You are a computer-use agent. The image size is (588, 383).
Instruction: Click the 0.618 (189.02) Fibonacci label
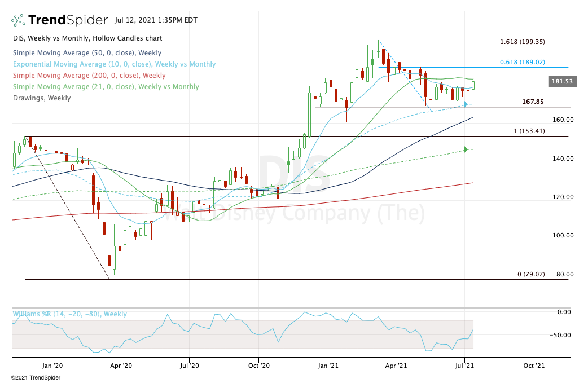523,62
